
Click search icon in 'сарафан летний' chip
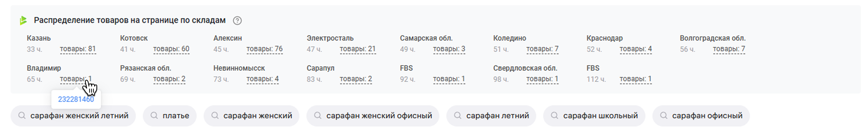tap(458, 116)
